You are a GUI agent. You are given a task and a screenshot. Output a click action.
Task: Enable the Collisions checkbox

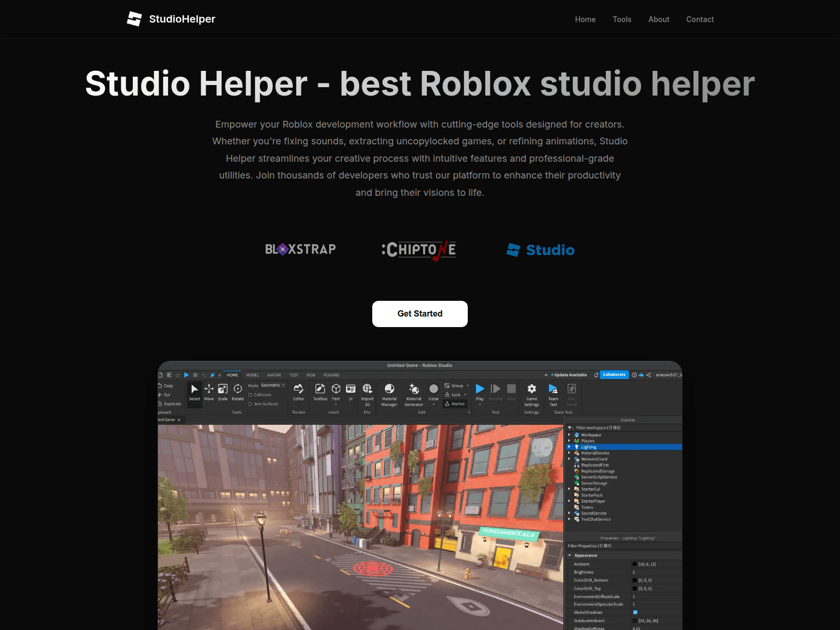[250, 395]
